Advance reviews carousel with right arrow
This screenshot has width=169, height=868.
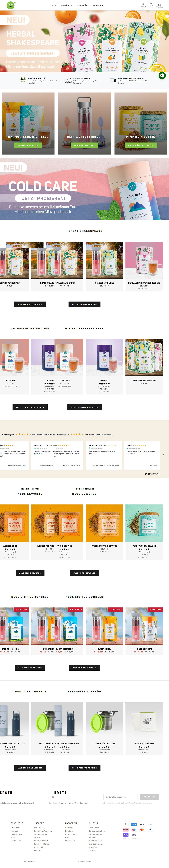click(164, 455)
